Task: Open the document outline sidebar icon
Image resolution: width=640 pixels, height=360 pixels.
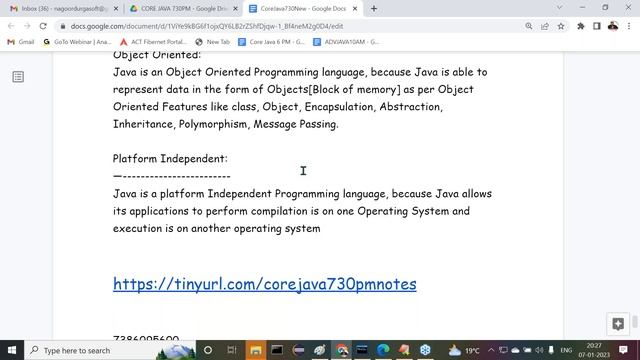Action: click(18, 77)
